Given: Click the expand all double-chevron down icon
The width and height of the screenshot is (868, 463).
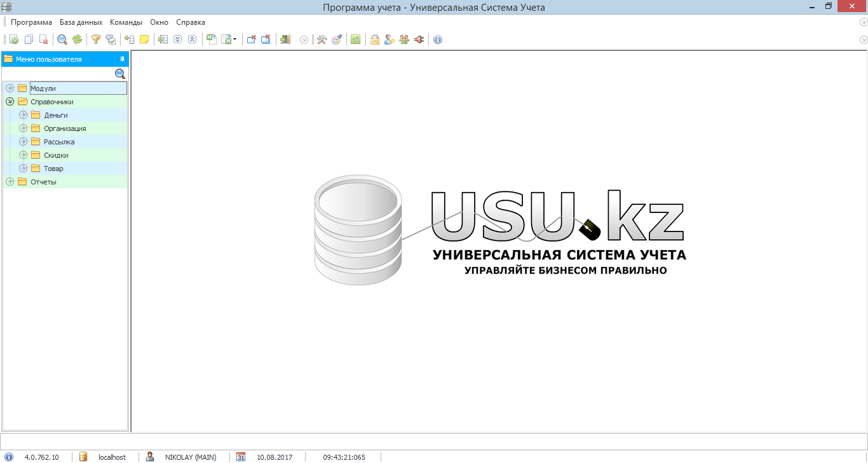Looking at the screenshot, I should 178,39.
